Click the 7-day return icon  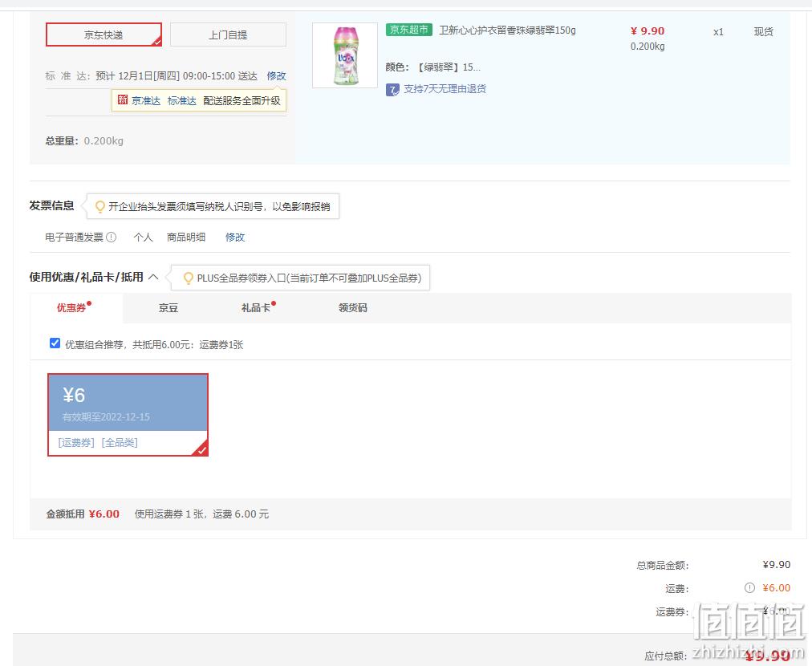point(392,90)
